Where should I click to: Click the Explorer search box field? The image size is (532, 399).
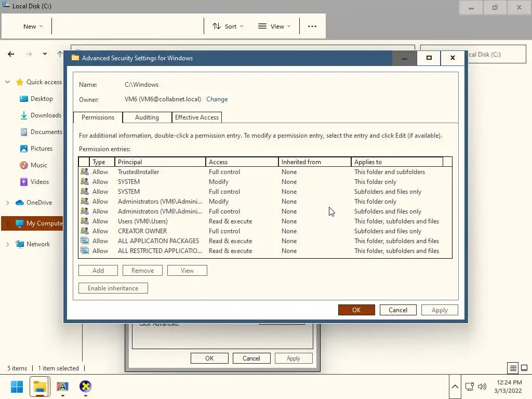pos(497,54)
